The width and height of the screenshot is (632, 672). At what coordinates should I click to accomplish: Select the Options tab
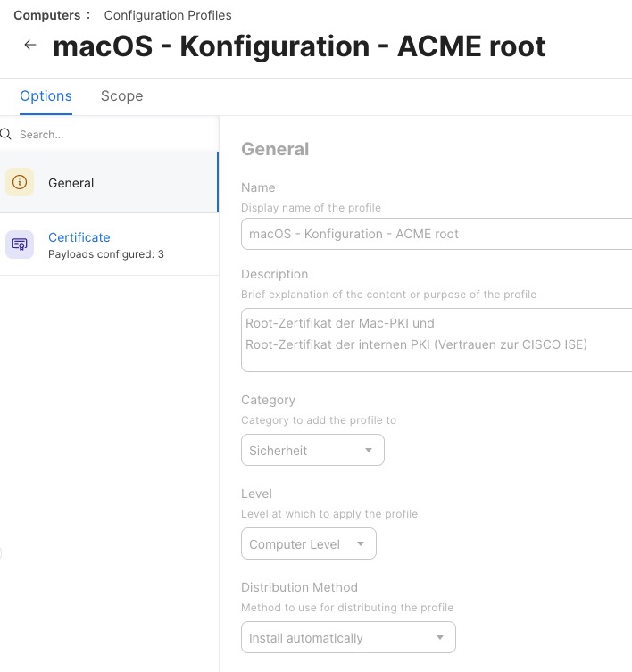(46, 96)
